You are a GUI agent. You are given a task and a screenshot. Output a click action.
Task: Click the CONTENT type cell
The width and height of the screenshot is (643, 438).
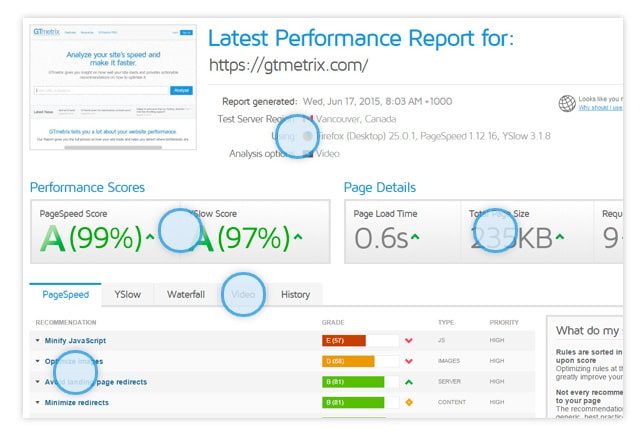tap(451, 402)
